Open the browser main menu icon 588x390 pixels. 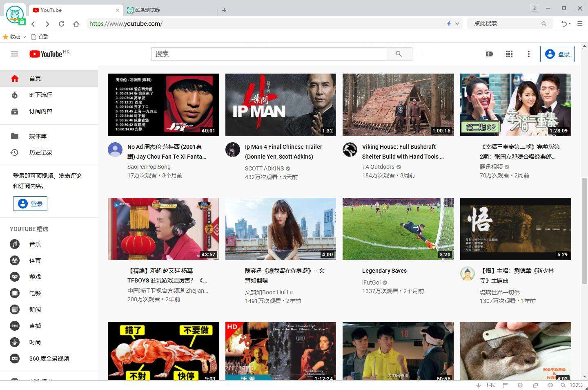coord(580,24)
